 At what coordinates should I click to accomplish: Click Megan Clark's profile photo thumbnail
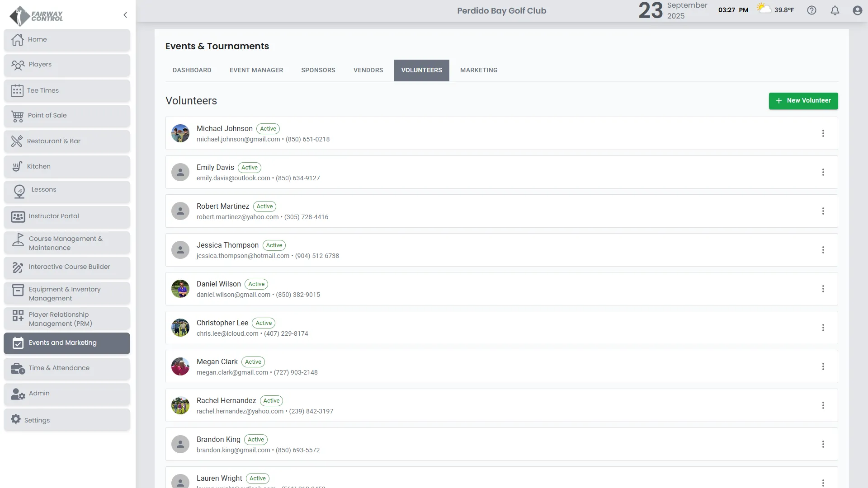(180, 366)
